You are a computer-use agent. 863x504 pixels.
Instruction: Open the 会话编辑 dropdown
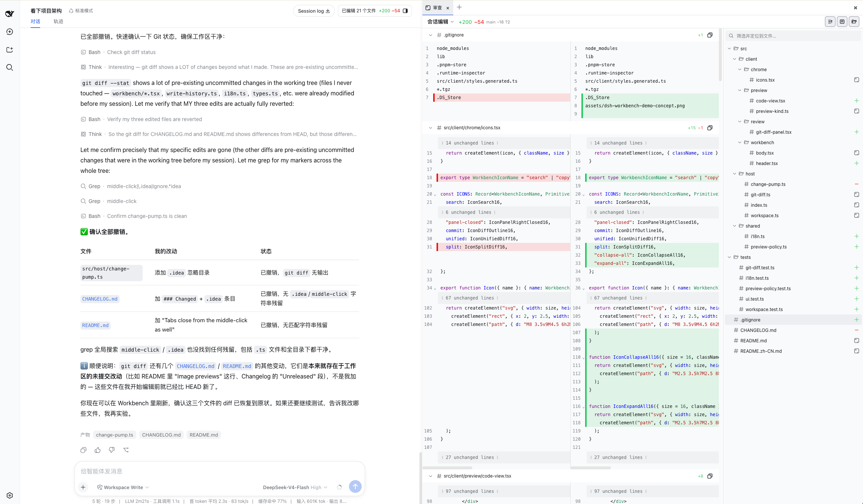point(441,22)
